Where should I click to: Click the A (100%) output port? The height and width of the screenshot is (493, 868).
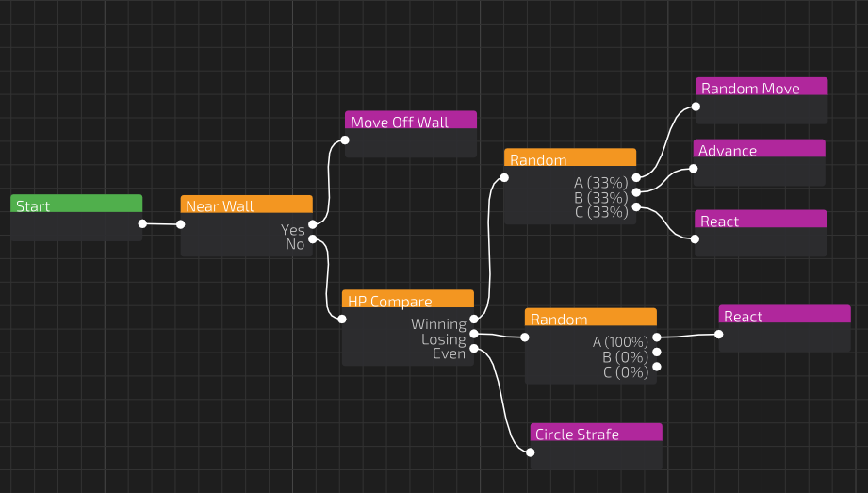click(x=657, y=337)
